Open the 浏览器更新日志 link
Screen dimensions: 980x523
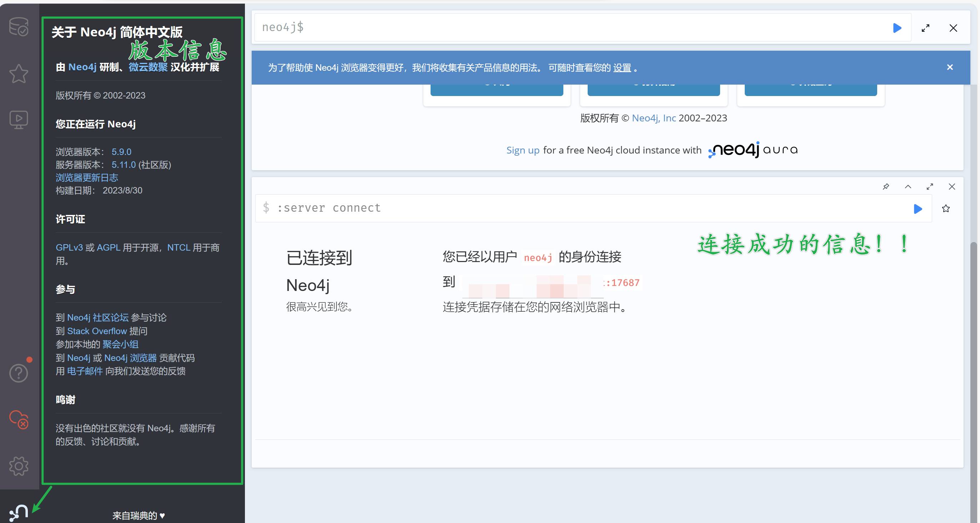click(87, 178)
